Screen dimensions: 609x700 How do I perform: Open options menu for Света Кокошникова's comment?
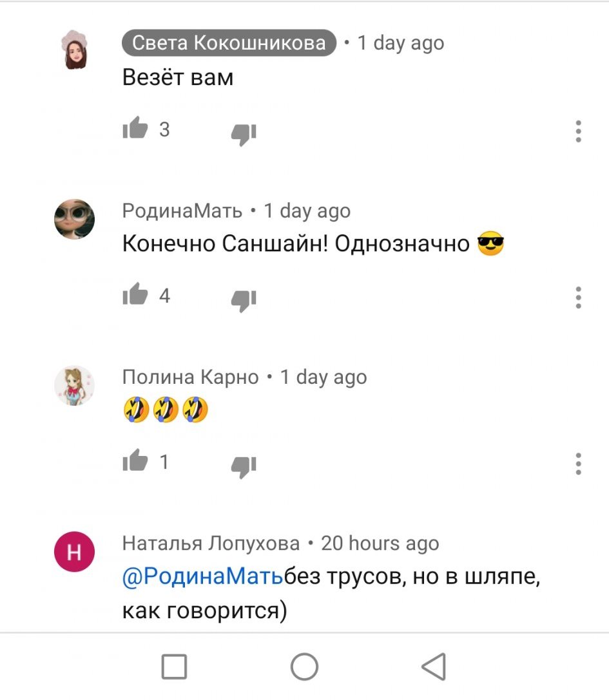point(578,131)
